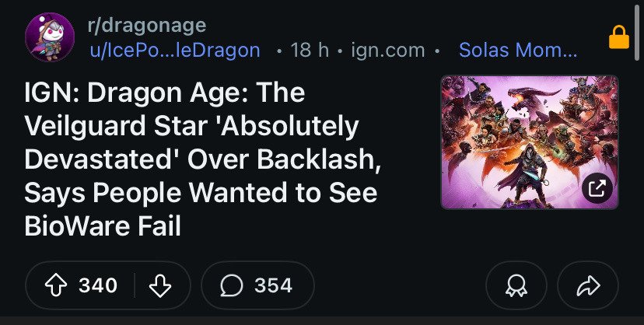Click the comment bubble icon
This screenshot has height=325, width=644.
(231, 285)
